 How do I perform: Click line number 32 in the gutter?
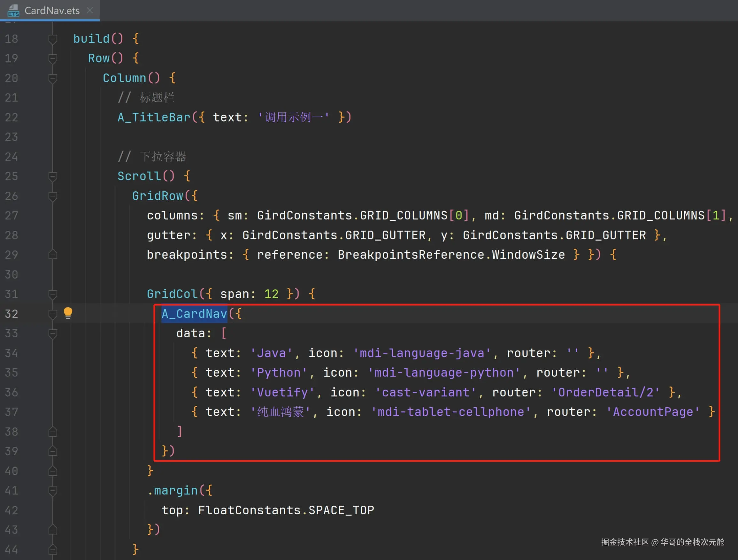pos(12,314)
